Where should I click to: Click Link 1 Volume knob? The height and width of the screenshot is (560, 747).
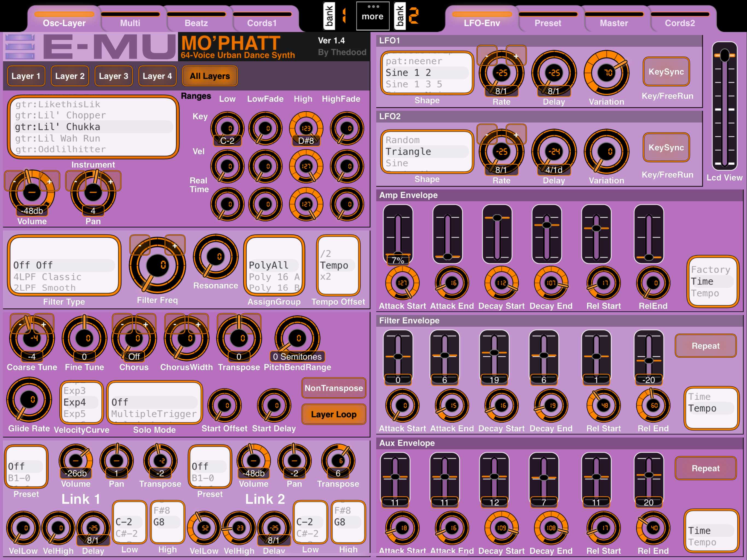pos(76,460)
